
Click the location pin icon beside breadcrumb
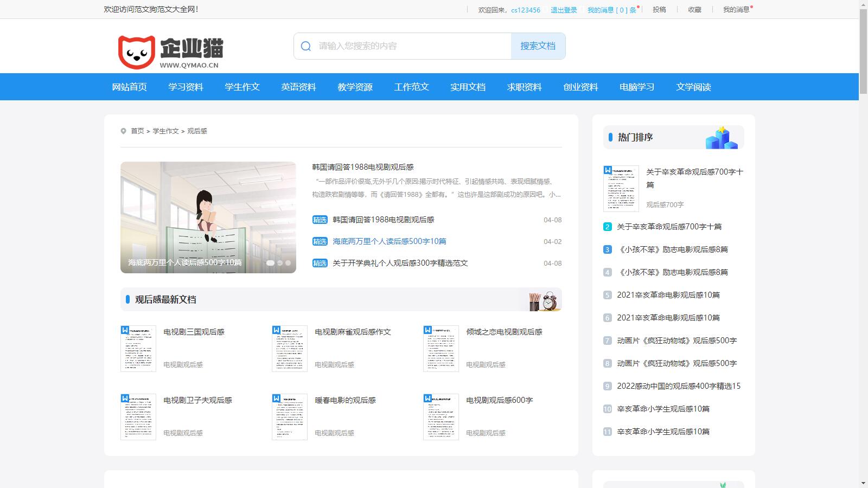click(124, 131)
